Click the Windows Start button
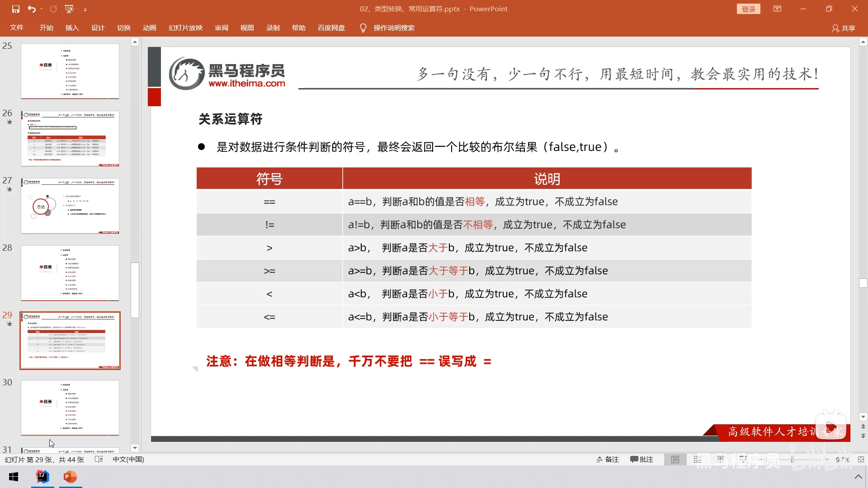 (14, 477)
